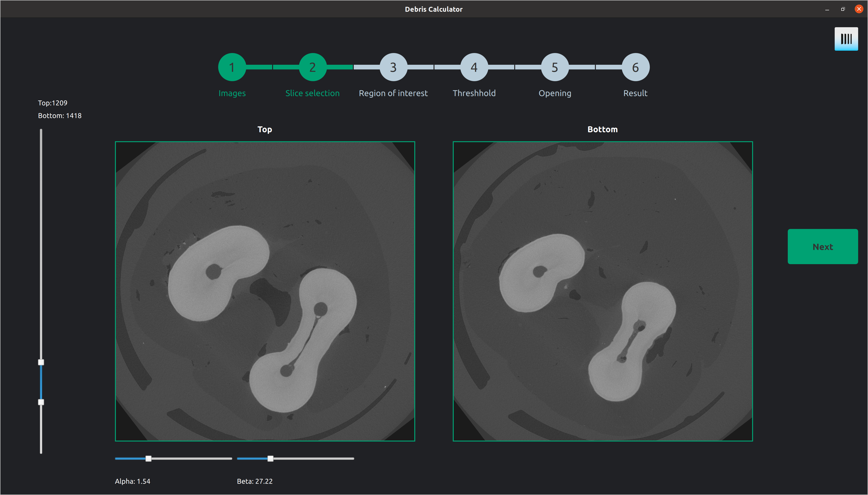The image size is (868, 495).
Task: Click the Result step label
Action: [x=635, y=93]
